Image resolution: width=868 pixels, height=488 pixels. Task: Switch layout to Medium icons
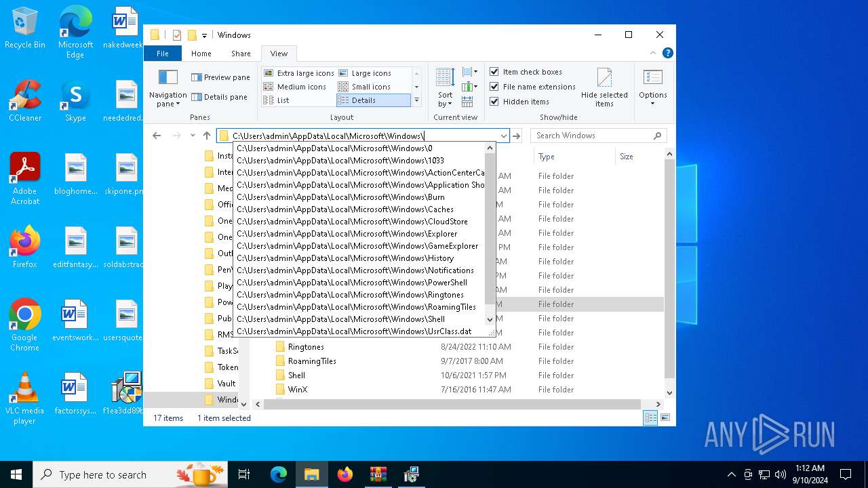click(295, 87)
